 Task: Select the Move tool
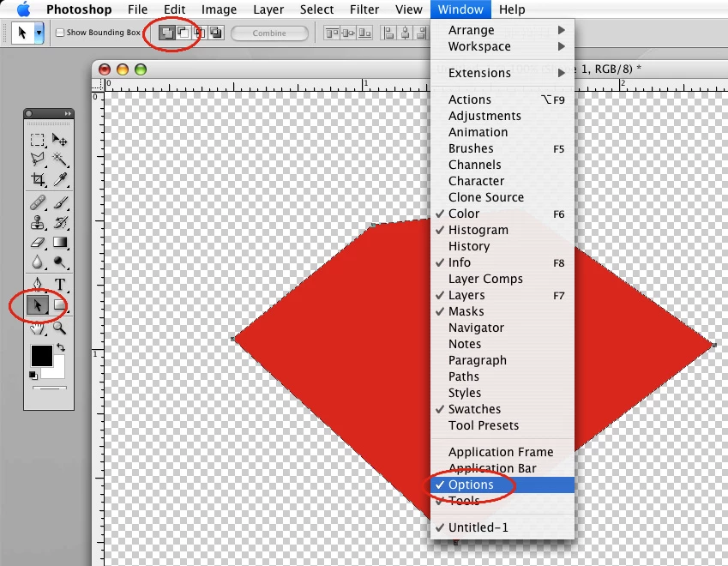(59, 140)
